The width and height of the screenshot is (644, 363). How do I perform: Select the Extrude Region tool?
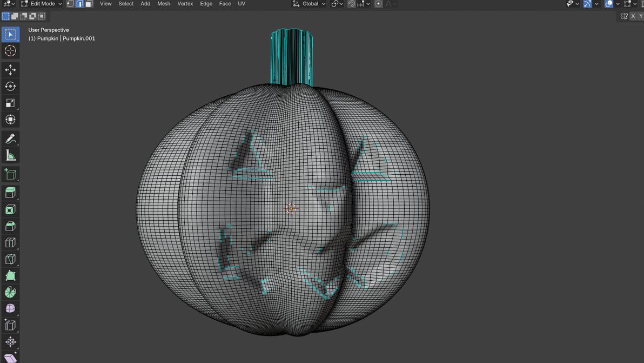click(x=10, y=193)
